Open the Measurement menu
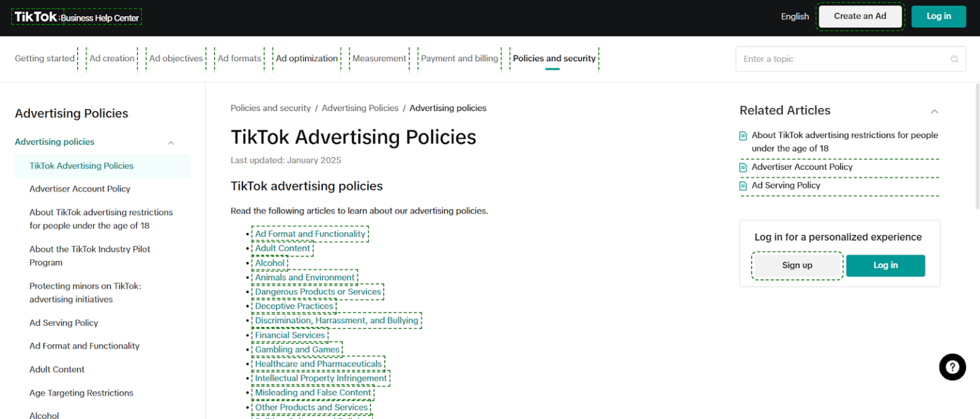 (379, 59)
